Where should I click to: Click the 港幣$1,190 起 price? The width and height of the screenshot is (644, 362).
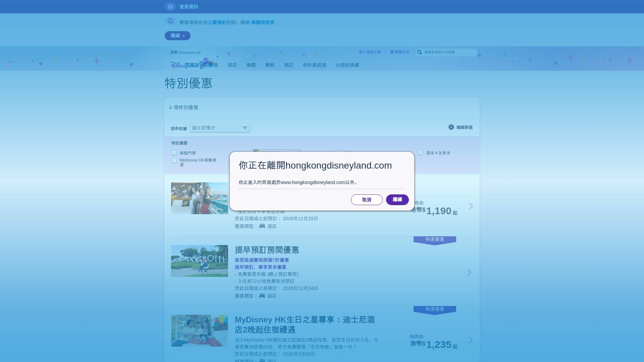[433, 210]
